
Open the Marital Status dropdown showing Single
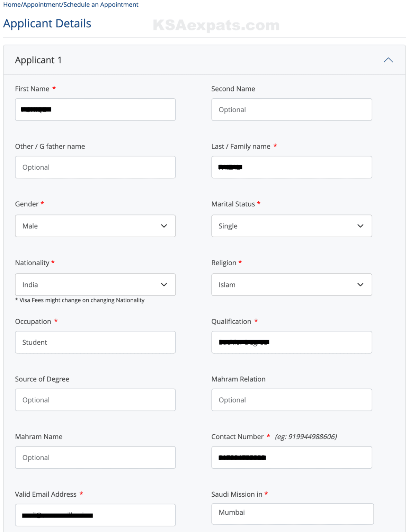tap(291, 226)
